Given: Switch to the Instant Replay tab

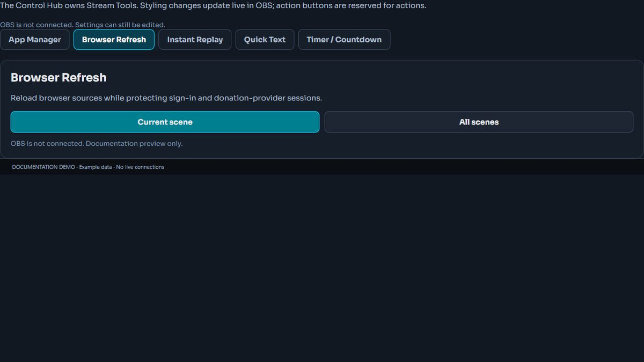Looking at the screenshot, I should tap(195, 40).
